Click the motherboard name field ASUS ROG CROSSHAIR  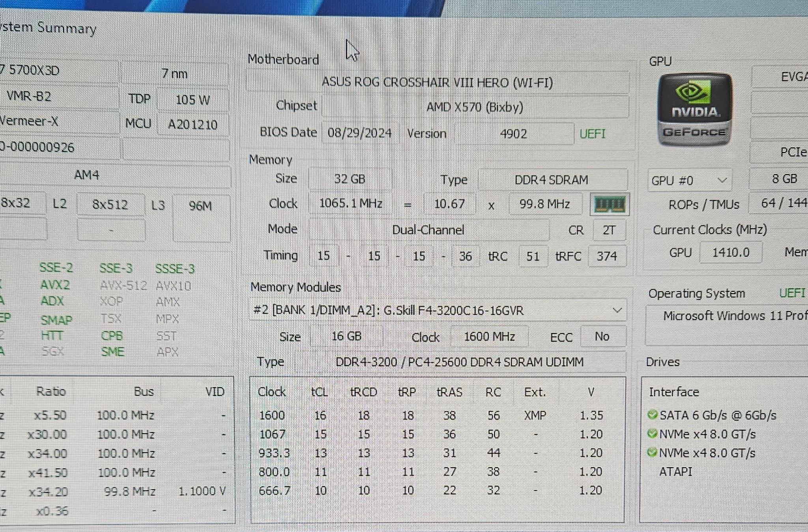click(x=437, y=82)
